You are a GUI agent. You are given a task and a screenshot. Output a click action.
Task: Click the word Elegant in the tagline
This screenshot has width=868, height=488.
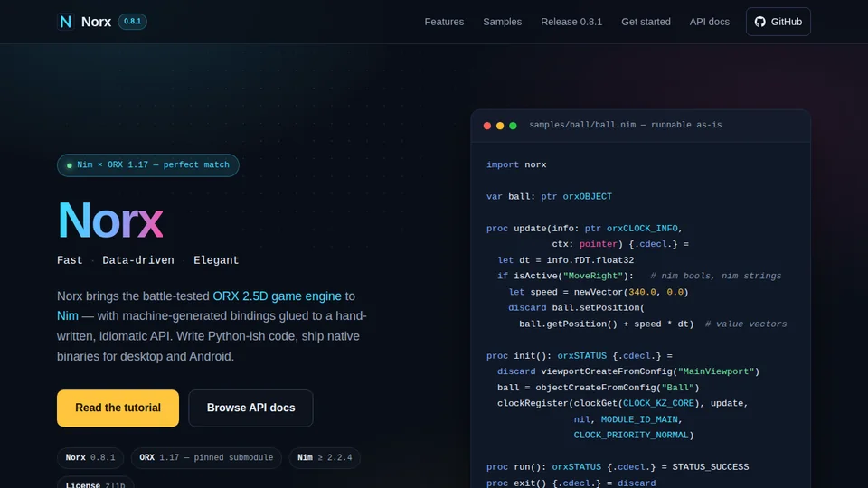point(216,260)
